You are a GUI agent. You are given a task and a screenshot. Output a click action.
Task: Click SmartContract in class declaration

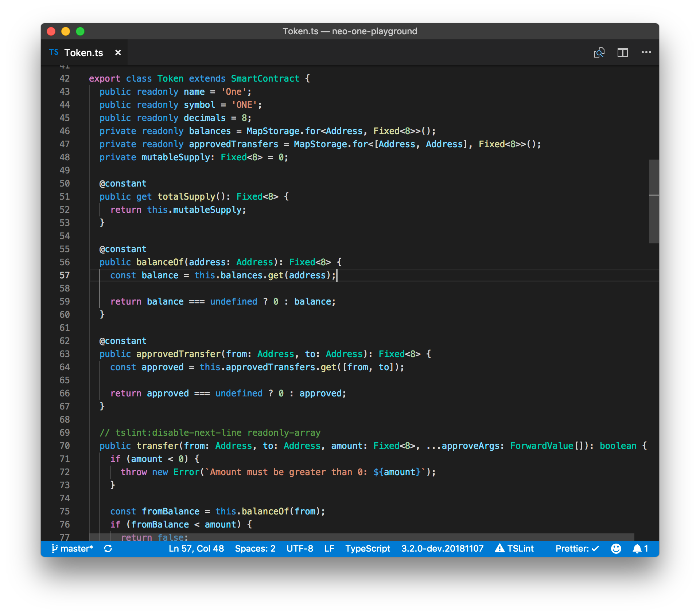coord(265,79)
